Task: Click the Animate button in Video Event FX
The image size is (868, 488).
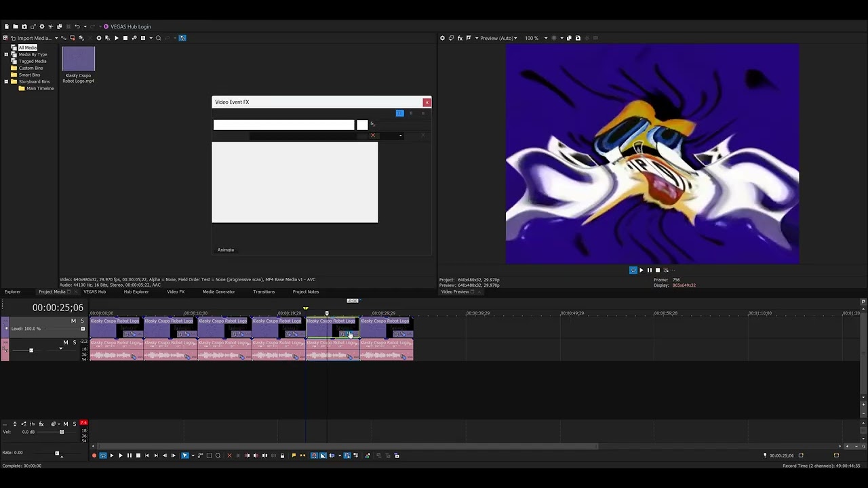Action: [x=226, y=250]
